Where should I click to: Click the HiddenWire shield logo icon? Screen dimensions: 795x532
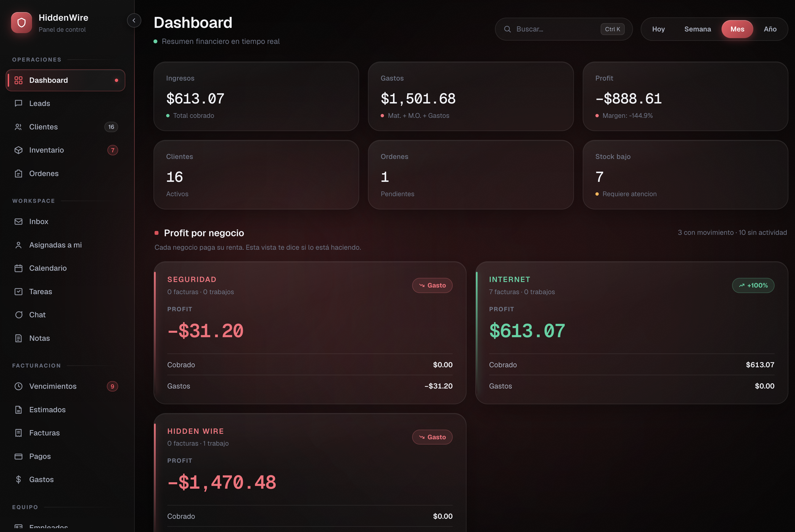pos(21,23)
